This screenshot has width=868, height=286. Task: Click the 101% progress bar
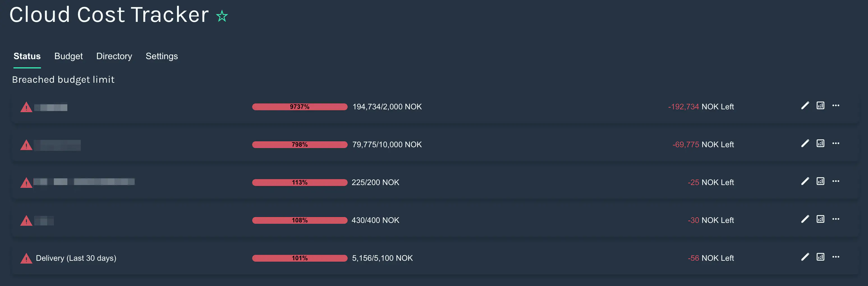pos(300,258)
